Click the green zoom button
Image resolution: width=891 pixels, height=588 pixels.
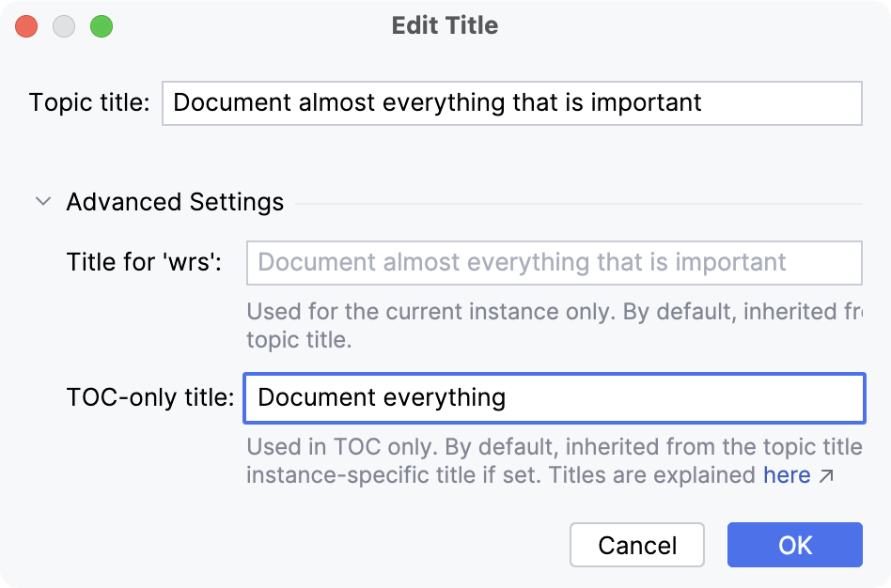(x=102, y=28)
